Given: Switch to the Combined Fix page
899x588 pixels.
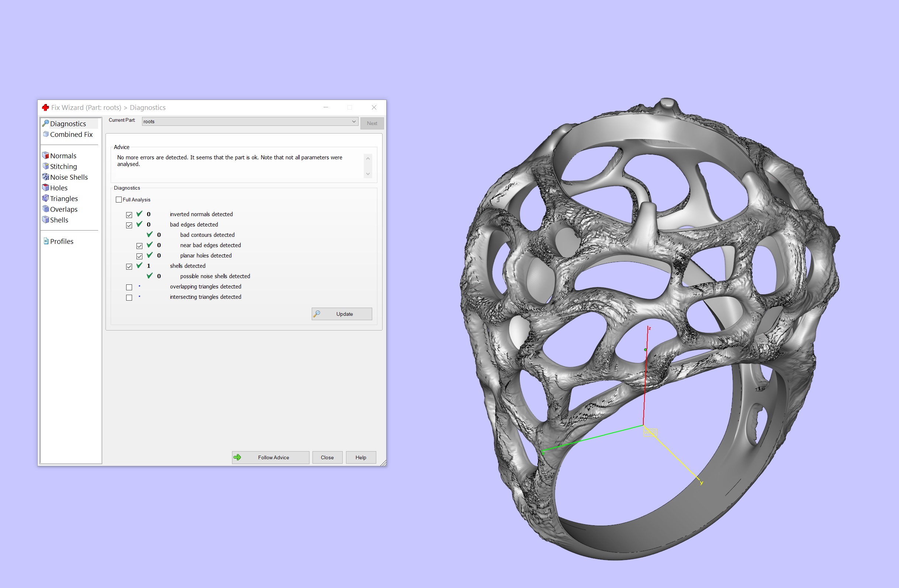Looking at the screenshot, I should click(x=71, y=134).
